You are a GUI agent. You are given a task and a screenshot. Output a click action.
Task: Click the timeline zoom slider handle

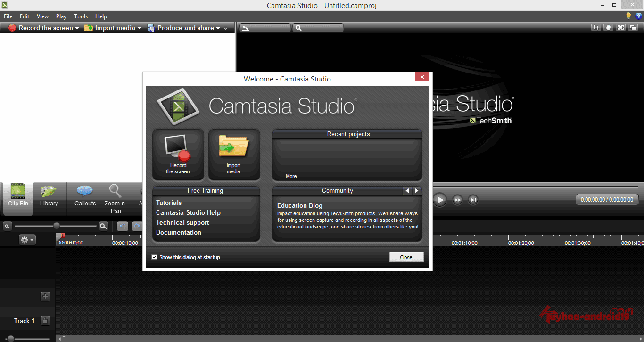[57, 226]
